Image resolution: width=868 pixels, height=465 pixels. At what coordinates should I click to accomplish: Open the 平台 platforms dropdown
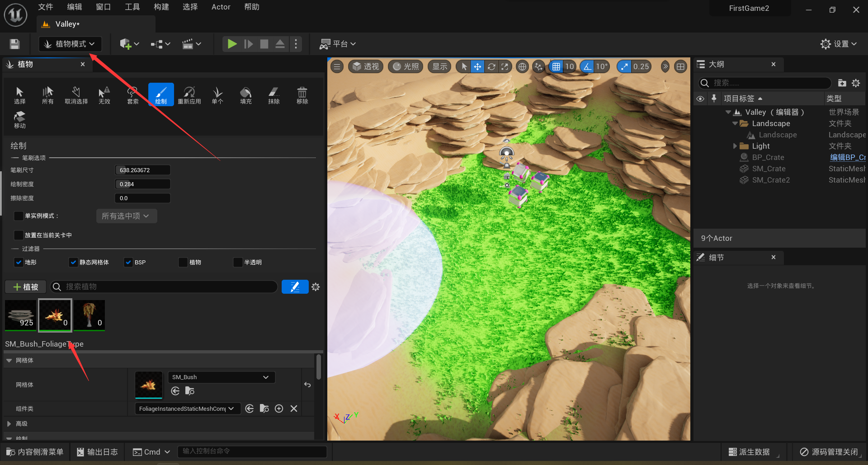click(x=338, y=44)
